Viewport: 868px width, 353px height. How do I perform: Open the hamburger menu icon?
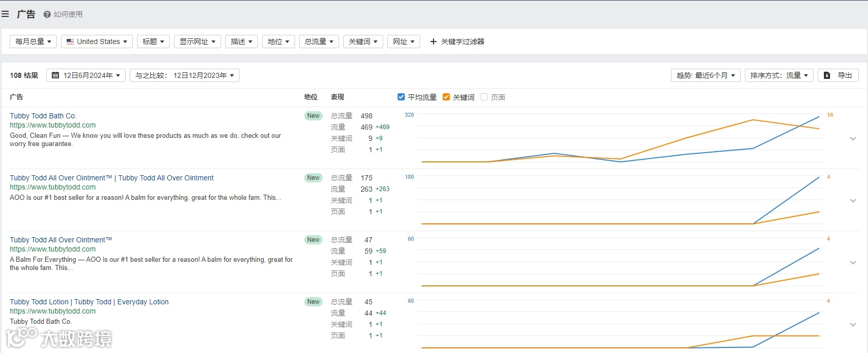click(x=5, y=14)
